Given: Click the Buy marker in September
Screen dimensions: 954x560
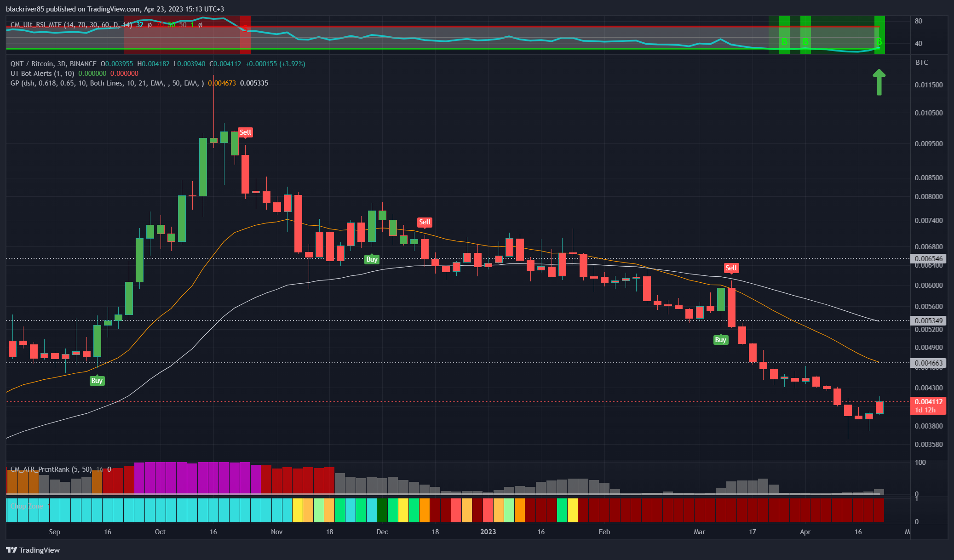Looking at the screenshot, I should [x=97, y=381].
